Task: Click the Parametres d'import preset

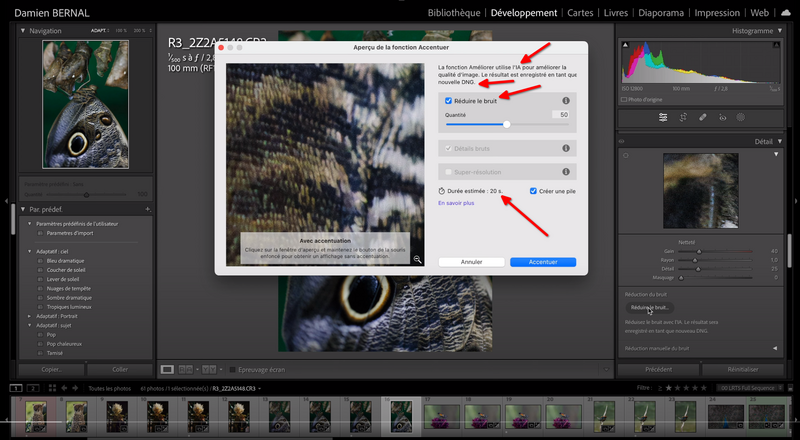Action: click(69, 233)
